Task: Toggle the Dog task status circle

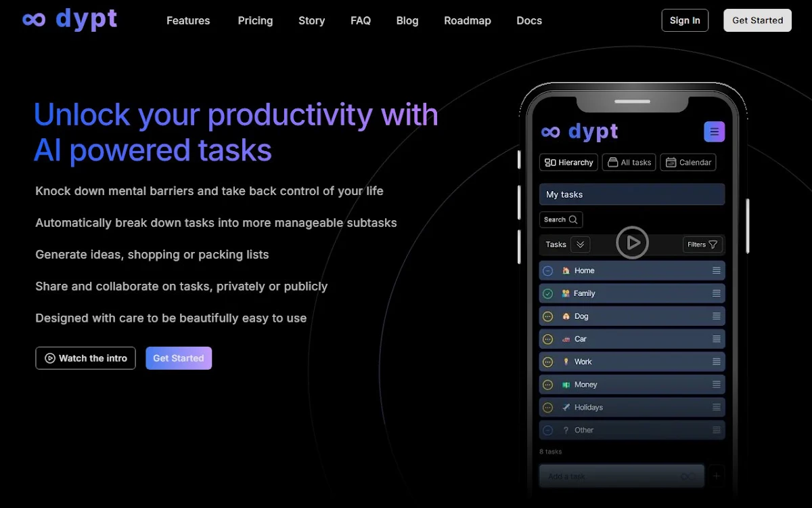Action: point(548,316)
